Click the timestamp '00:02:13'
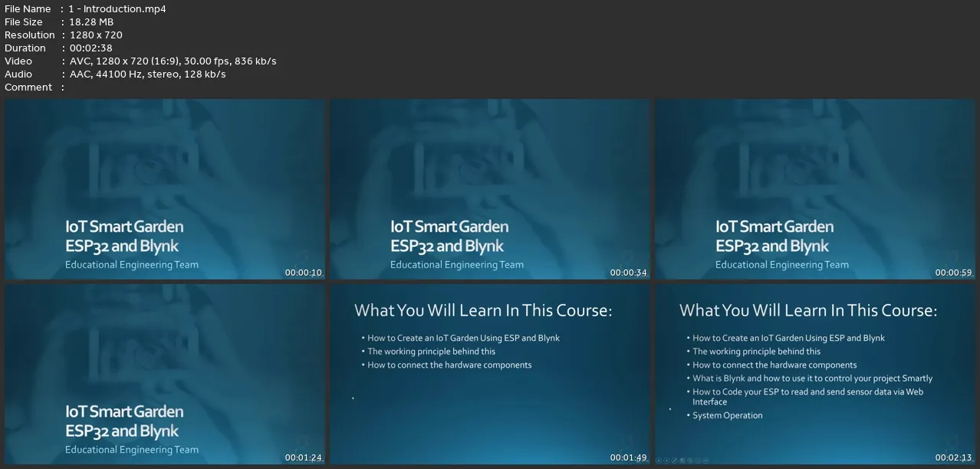Viewport: 980px width, 469px height. (x=954, y=458)
